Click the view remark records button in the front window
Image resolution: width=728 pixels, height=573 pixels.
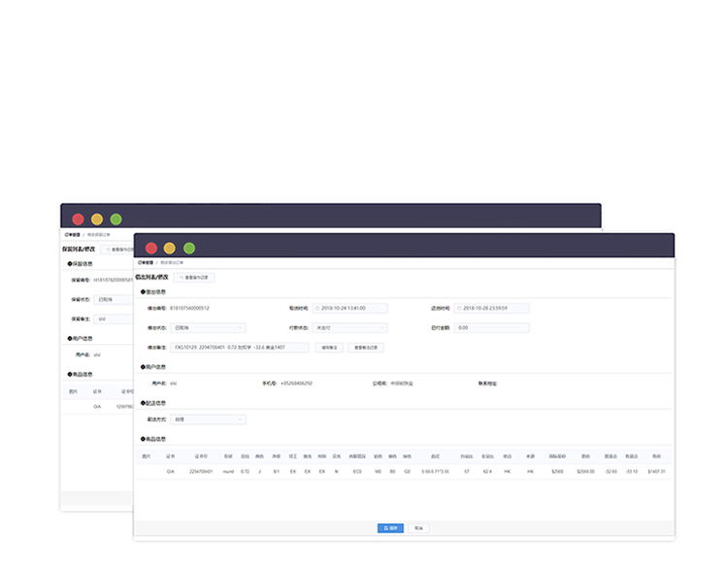click(366, 348)
